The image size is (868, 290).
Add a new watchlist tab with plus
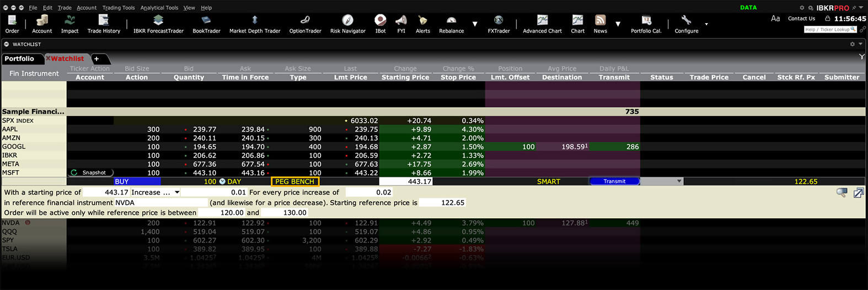[97, 59]
